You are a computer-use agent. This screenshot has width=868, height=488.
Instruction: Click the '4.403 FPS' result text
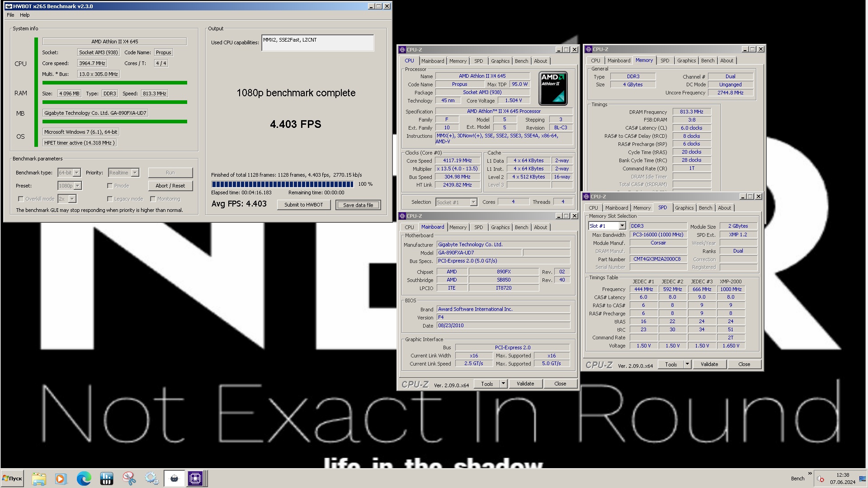296,124
